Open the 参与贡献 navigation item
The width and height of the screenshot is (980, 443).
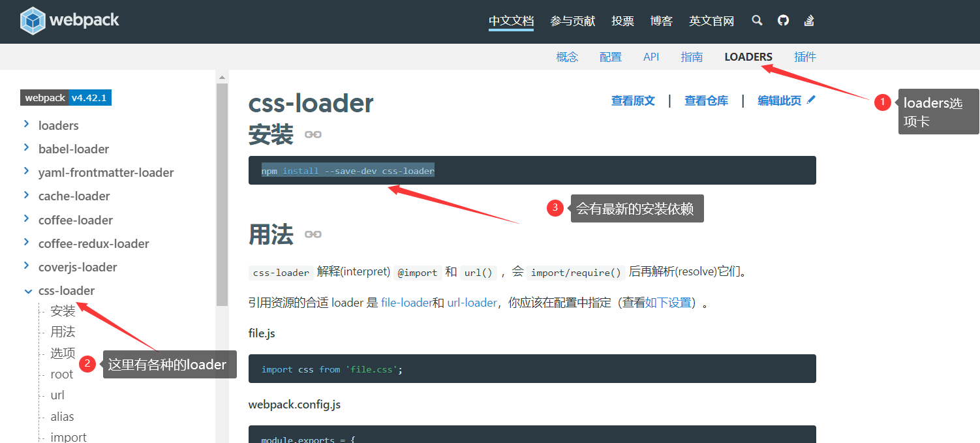(x=573, y=21)
